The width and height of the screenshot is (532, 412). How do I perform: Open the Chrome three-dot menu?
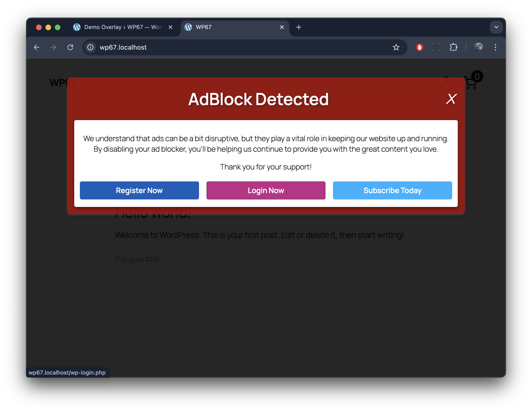click(495, 47)
